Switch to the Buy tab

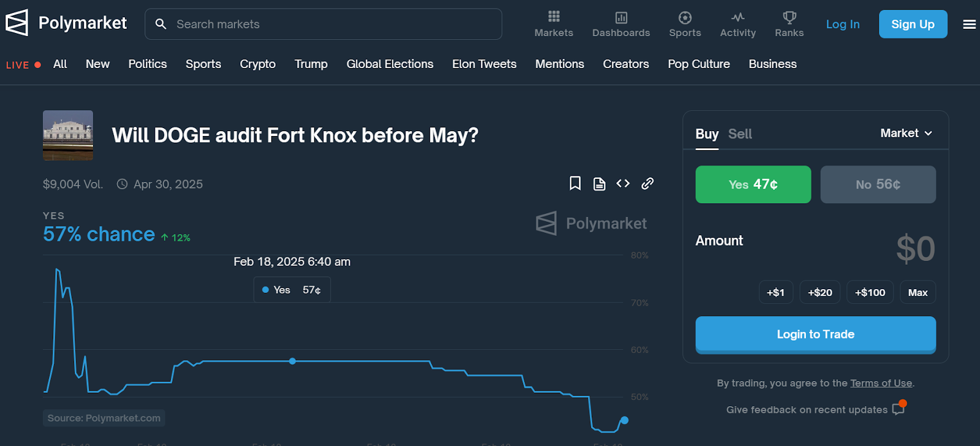(x=707, y=134)
